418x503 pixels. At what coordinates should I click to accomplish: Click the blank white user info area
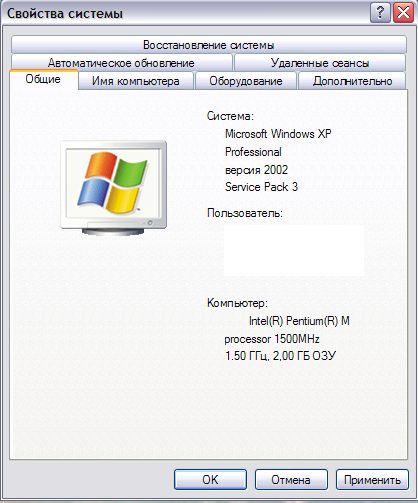[x=294, y=250]
